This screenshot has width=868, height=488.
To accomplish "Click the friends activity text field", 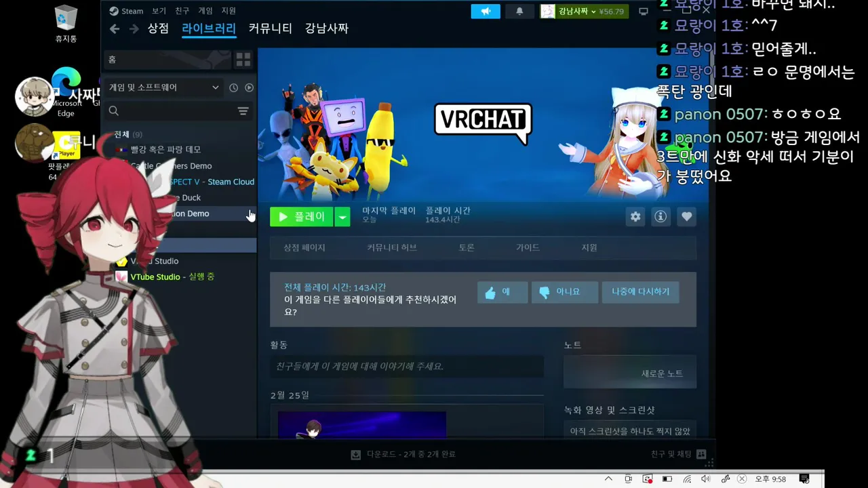I will [407, 367].
